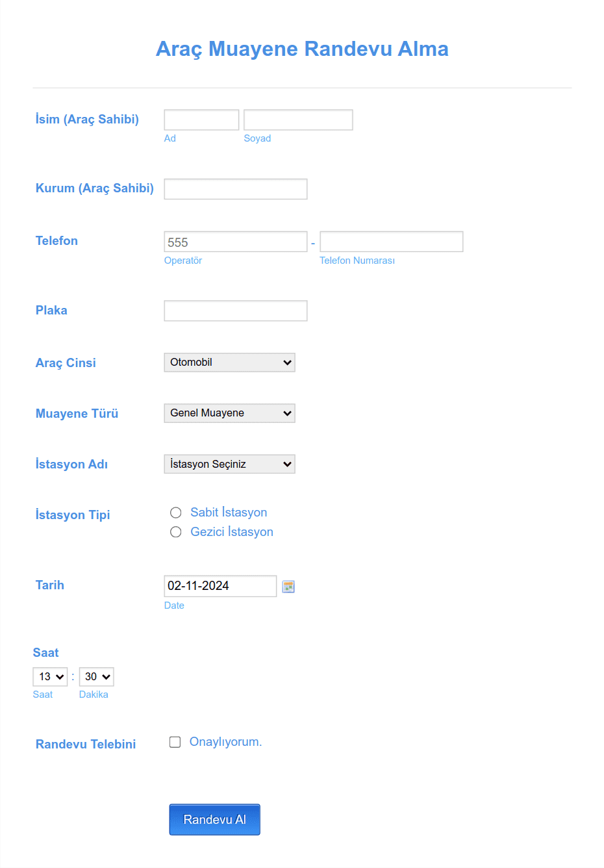Viewport: 604px width, 868px height.
Task: Click the Tarih date field showing 02-11-2024
Action: coord(220,586)
